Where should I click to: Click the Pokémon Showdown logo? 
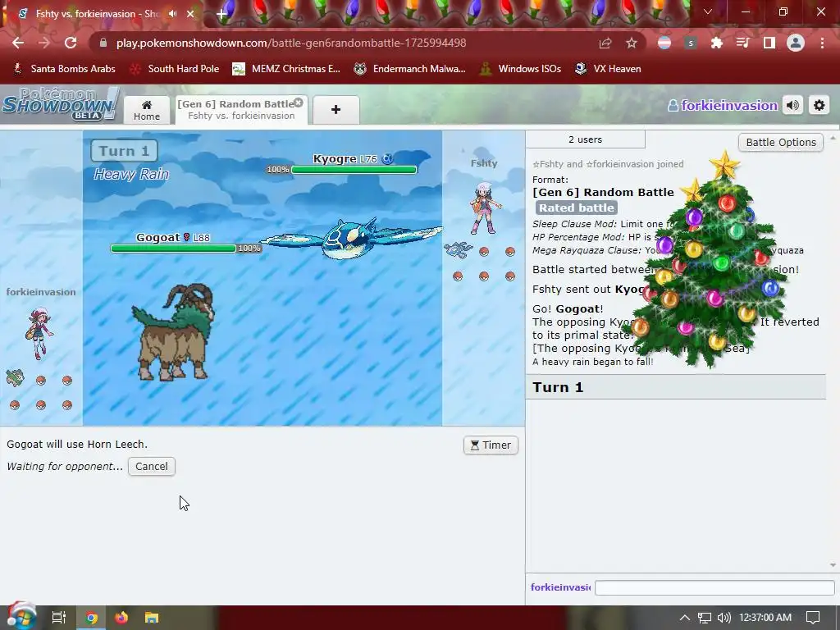point(59,104)
